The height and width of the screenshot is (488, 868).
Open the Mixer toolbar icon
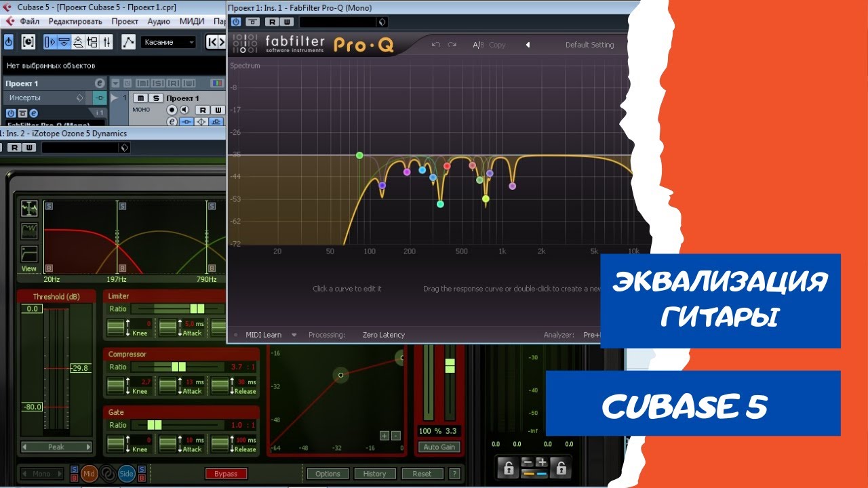pyautogui.click(x=106, y=42)
